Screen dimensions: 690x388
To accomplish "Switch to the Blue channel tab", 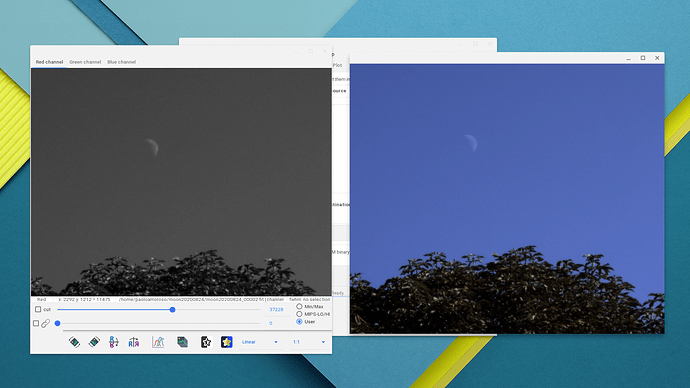I will (x=121, y=62).
